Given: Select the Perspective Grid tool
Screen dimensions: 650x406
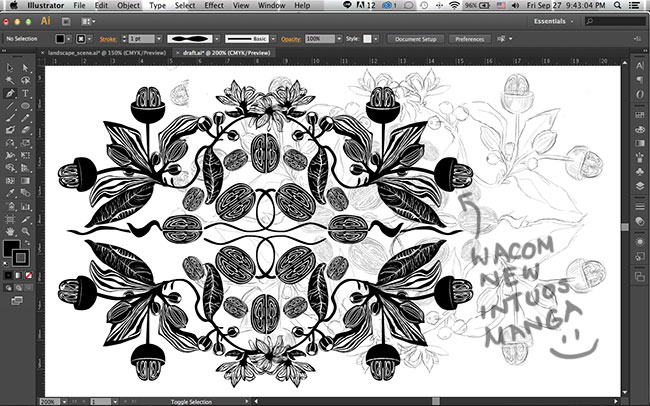Looking at the screenshot, I should pyautogui.click(x=25, y=168).
